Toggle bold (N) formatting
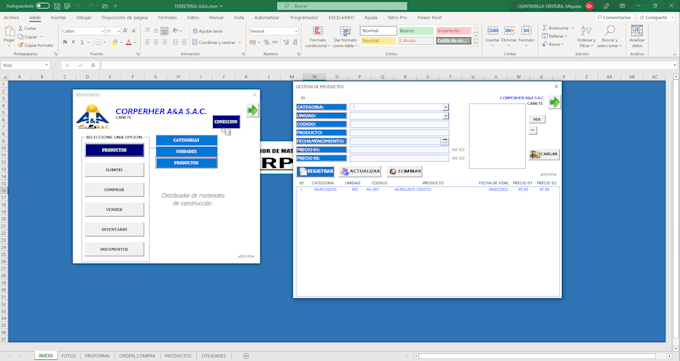Screen dimensions: 680x361 point(65,42)
